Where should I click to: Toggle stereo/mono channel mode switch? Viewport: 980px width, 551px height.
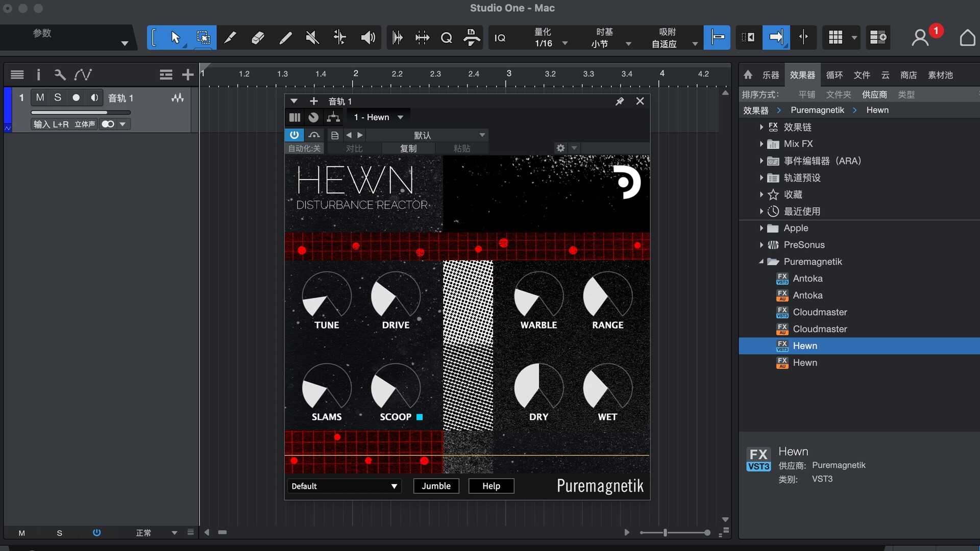[x=108, y=124]
